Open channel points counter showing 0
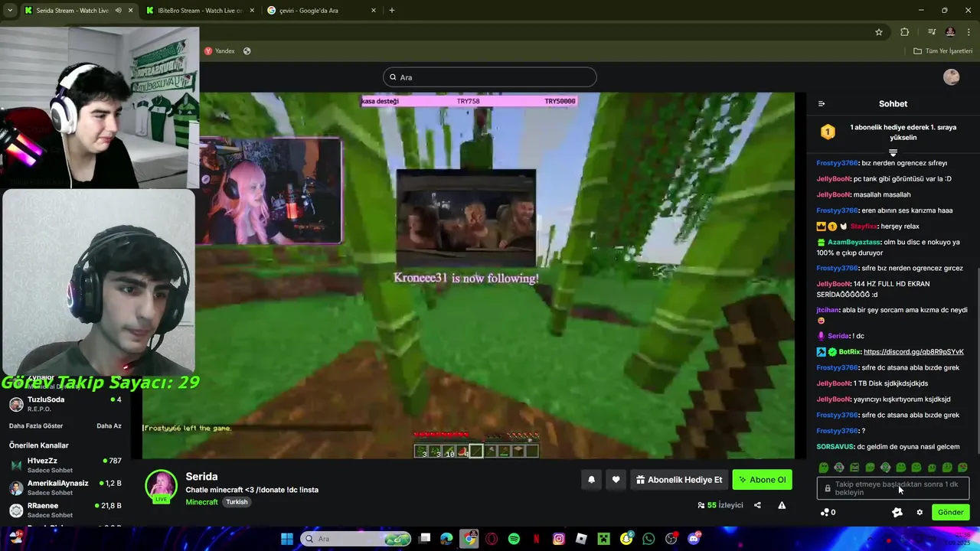Image resolution: width=980 pixels, height=551 pixels. tap(828, 512)
